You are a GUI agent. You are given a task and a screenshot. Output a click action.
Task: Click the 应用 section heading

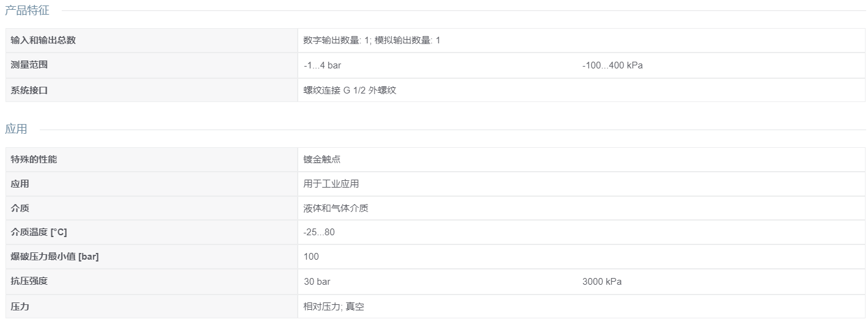pos(16,129)
